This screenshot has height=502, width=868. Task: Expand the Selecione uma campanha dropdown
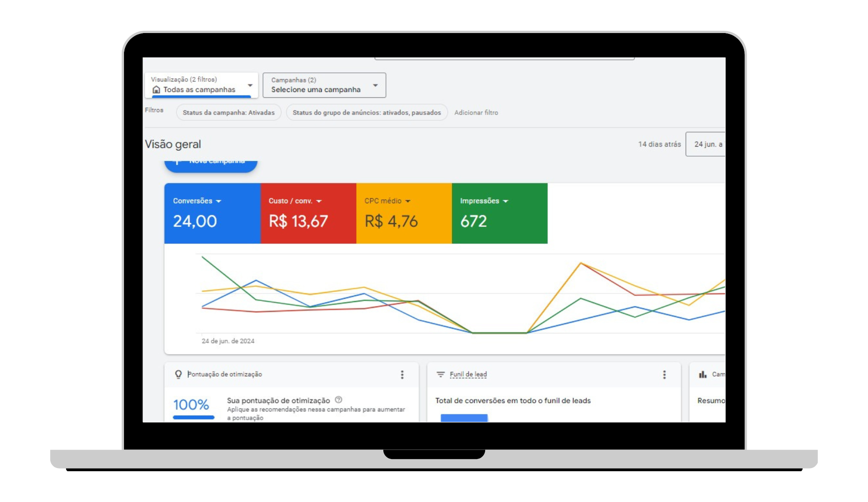tap(375, 85)
